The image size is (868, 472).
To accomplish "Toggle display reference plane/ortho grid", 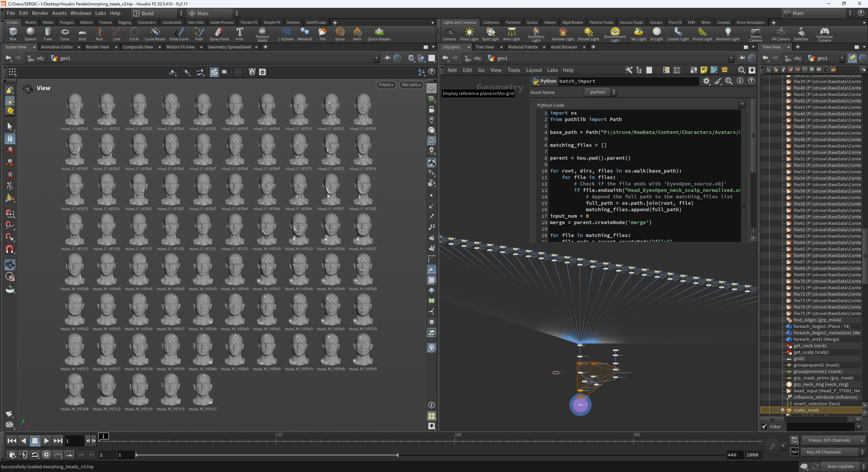I will (x=432, y=89).
